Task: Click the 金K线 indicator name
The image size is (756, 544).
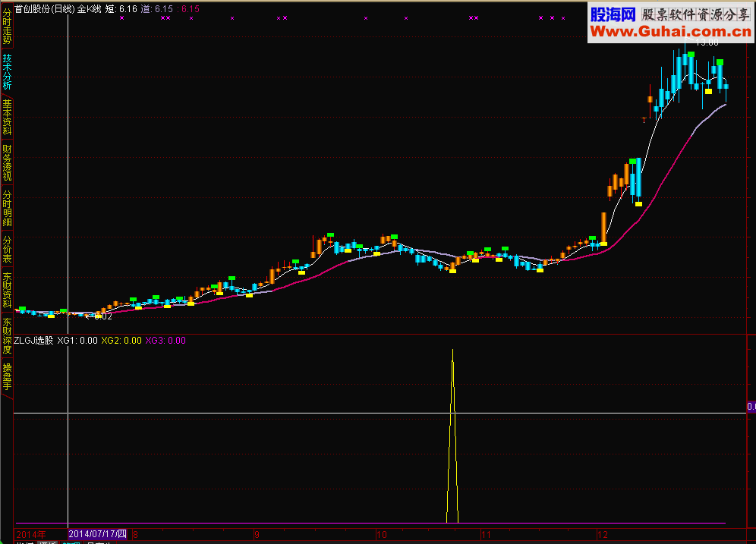Action: [90, 8]
